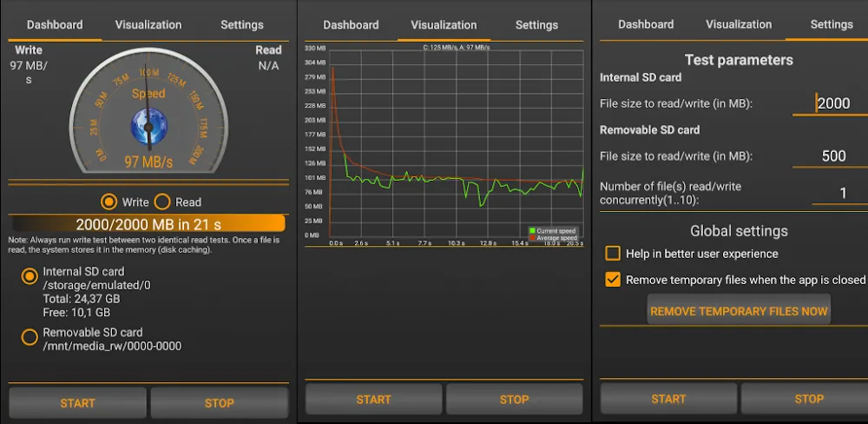868x424 pixels.
Task: Uncheck Remove temporary files when app closed
Action: 613,280
